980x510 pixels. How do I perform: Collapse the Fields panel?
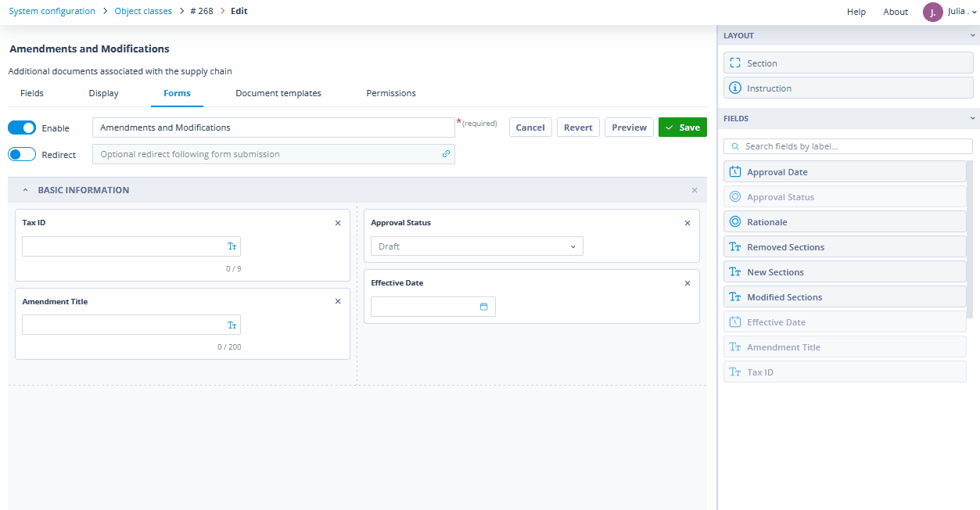pyautogui.click(x=973, y=118)
